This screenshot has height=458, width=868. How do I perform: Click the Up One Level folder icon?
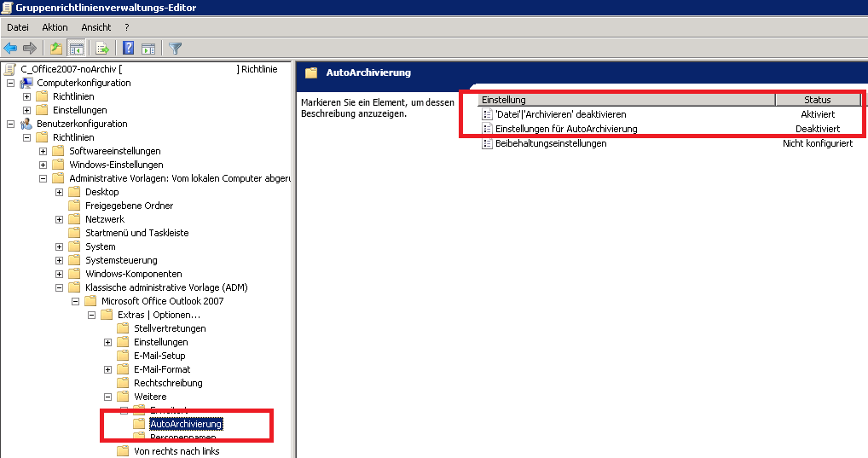pyautogui.click(x=56, y=48)
